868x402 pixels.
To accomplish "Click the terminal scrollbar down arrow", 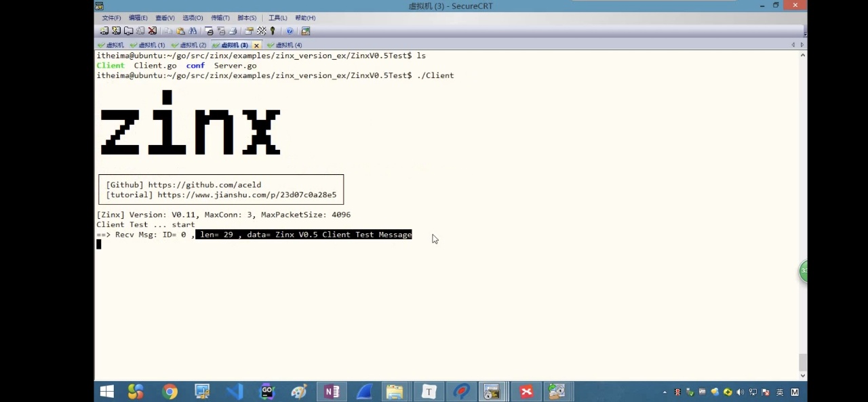I will [803, 375].
